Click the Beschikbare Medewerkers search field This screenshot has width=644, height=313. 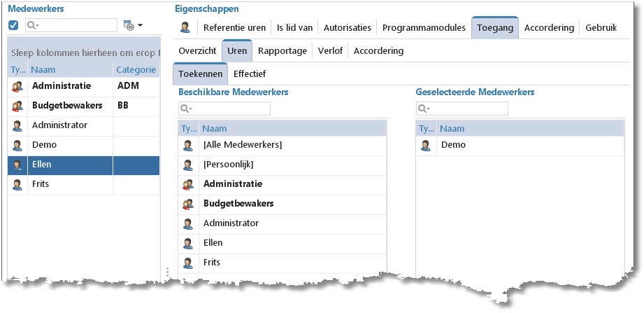pyautogui.click(x=224, y=109)
